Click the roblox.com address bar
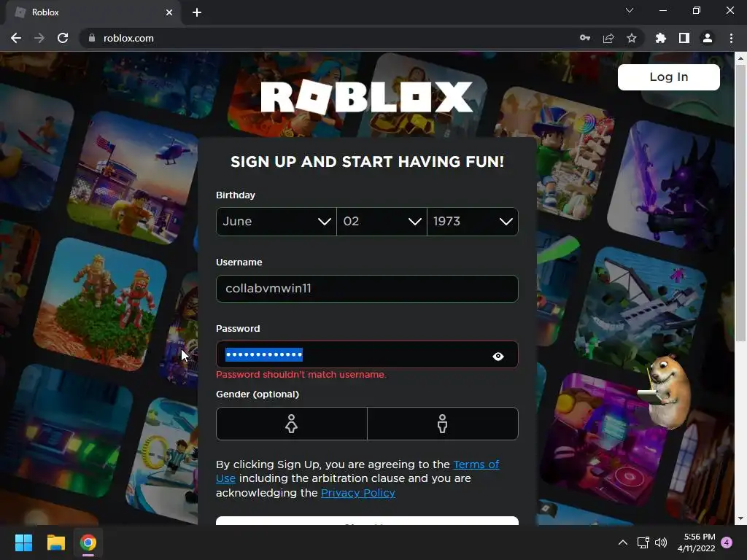Screen dimensions: 747x560 [x=329, y=38]
